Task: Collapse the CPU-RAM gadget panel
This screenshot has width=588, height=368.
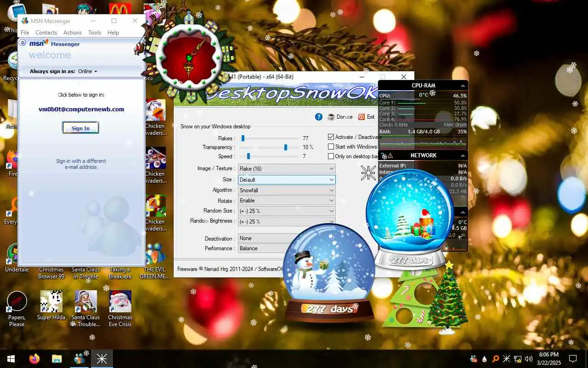Action: pyautogui.click(x=462, y=86)
